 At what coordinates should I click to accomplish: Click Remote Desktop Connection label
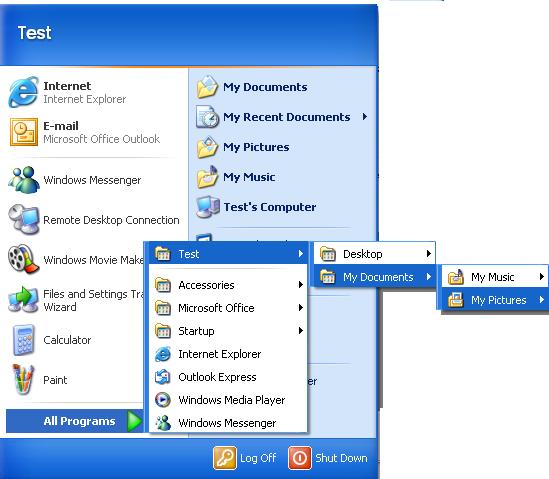111,220
